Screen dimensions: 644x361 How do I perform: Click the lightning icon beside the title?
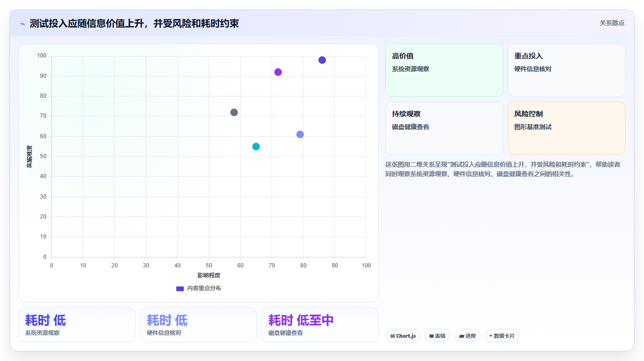pyautogui.click(x=22, y=24)
